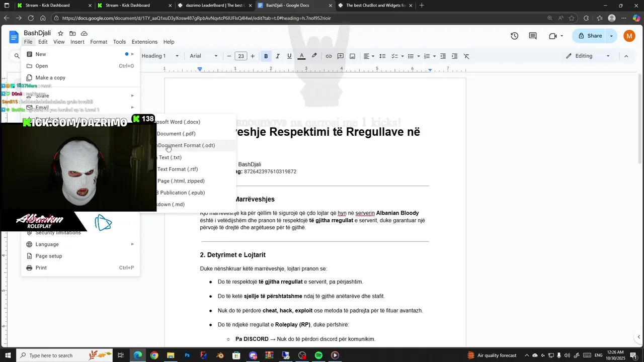Open the Heading 1 paragraph style dropdown
This screenshot has height=362, width=644.
tap(160, 56)
